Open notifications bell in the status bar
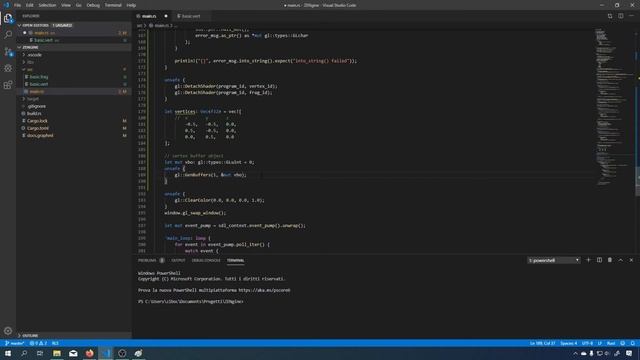Viewport: 640px width, 360px height. pos(633,343)
